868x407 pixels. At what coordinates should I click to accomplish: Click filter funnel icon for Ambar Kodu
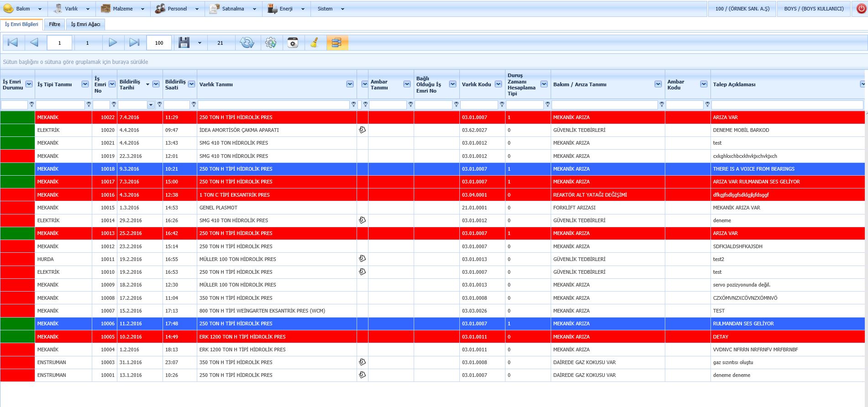[x=707, y=104]
